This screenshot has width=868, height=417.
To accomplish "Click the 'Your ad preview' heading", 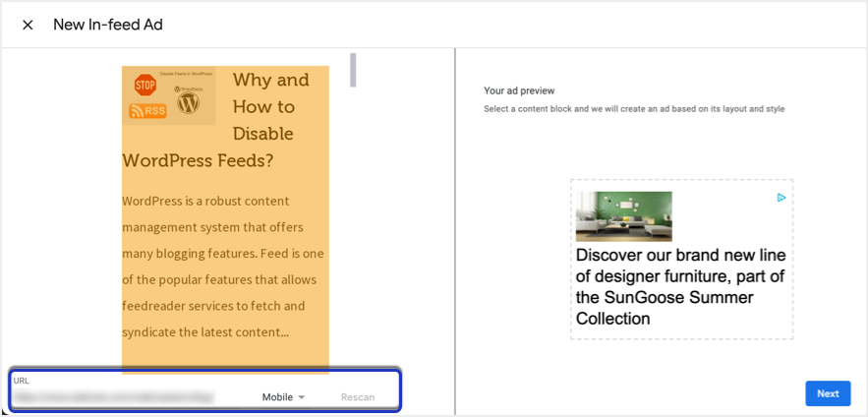I will (x=521, y=90).
